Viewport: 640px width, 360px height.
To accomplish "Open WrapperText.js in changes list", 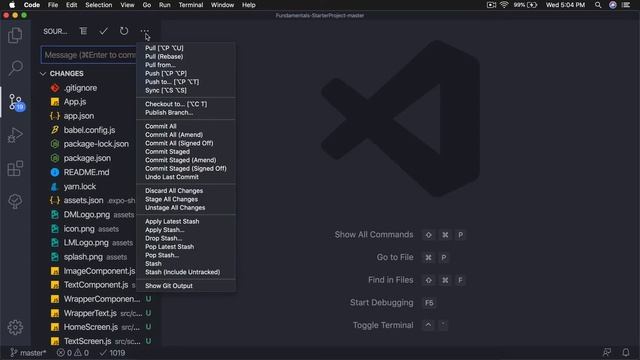I will (x=90, y=313).
